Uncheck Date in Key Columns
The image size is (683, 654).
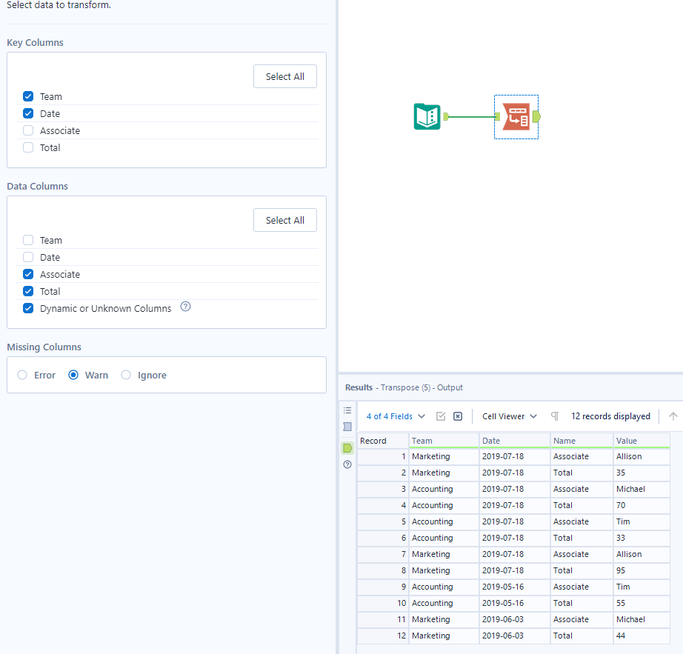pos(28,113)
